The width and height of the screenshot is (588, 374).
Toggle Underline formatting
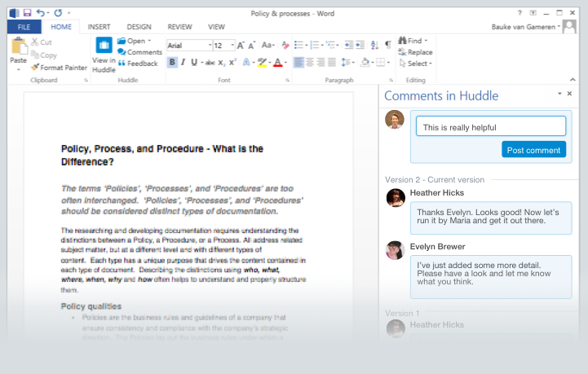coord(194,62)
